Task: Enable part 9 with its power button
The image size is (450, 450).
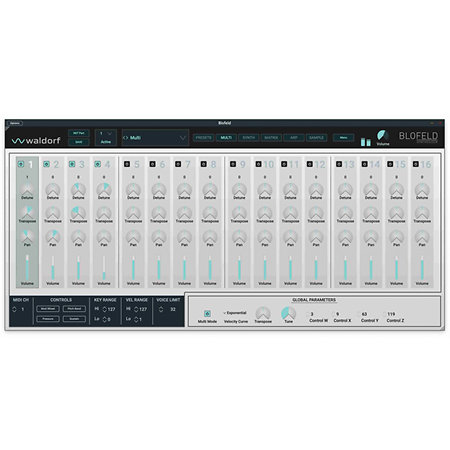Action: click(x=233, y=164)
